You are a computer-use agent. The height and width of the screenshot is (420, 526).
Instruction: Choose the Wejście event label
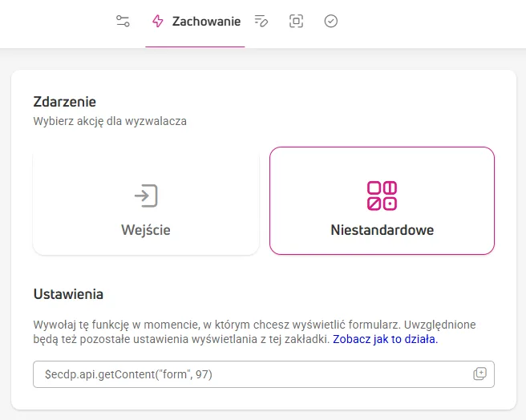coord(146,230)
